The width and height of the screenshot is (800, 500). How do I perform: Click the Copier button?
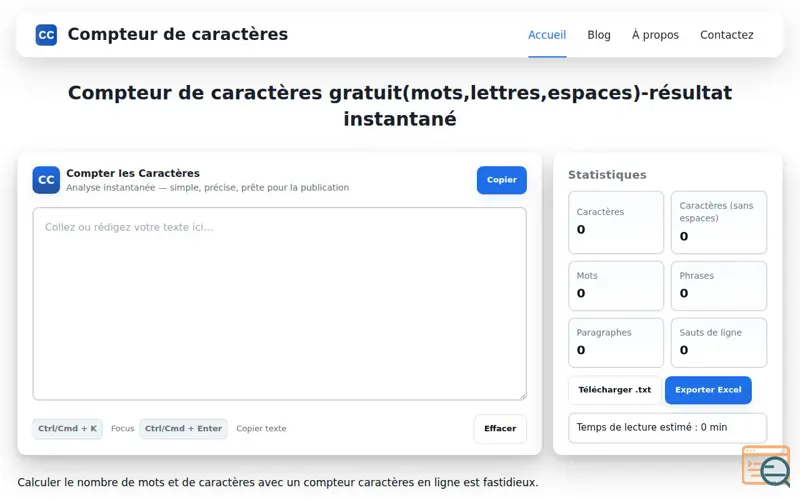pos(502,180)
